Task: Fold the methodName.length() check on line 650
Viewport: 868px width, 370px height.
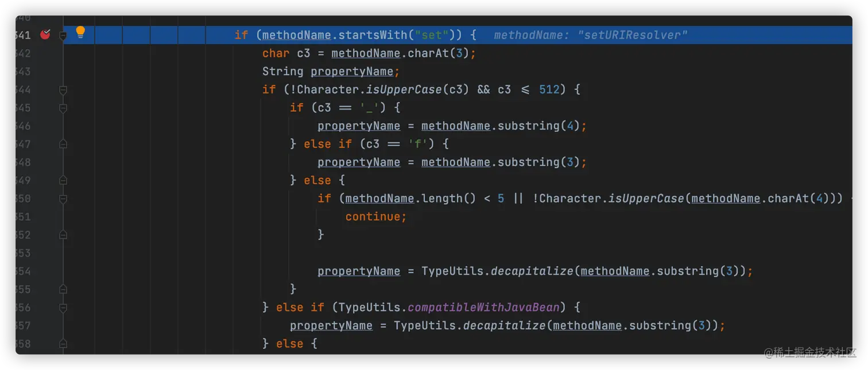Action: pyautogui.click(x=63, y=198)
